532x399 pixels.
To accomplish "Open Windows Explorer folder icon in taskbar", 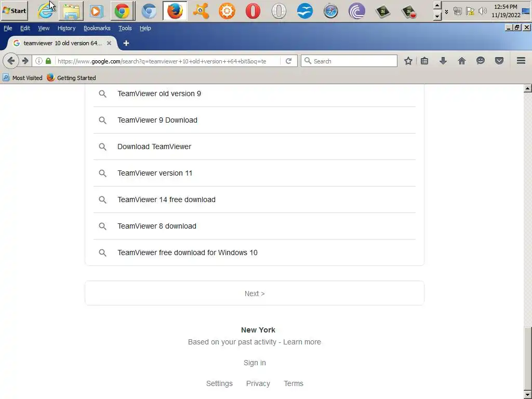I will (71, 11).
